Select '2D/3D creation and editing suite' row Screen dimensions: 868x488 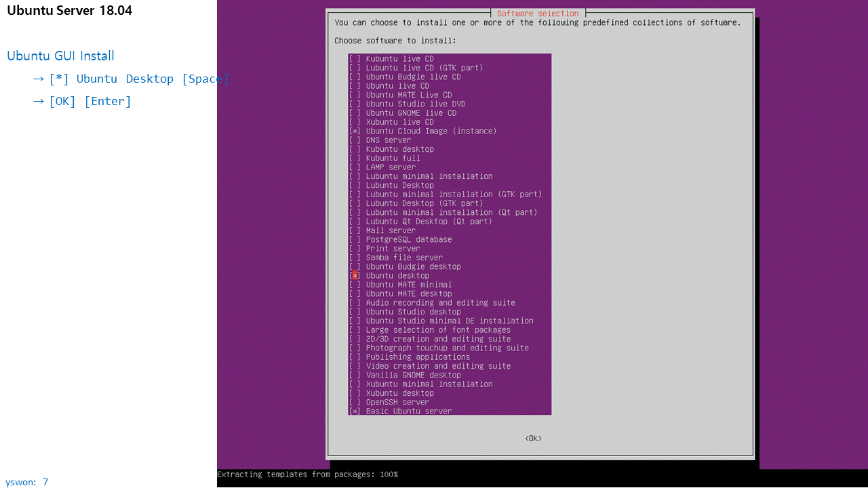pyautogui.click(x=450, y=339)
